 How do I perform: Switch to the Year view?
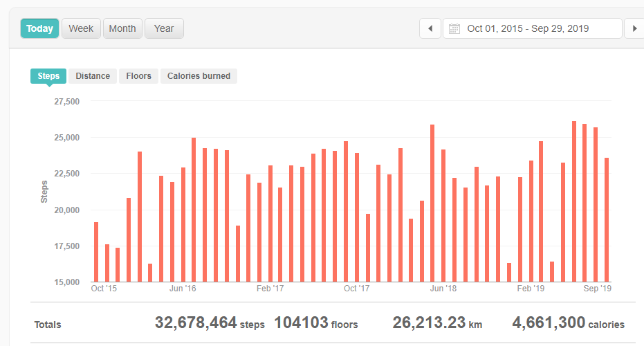tap(164, 28)
